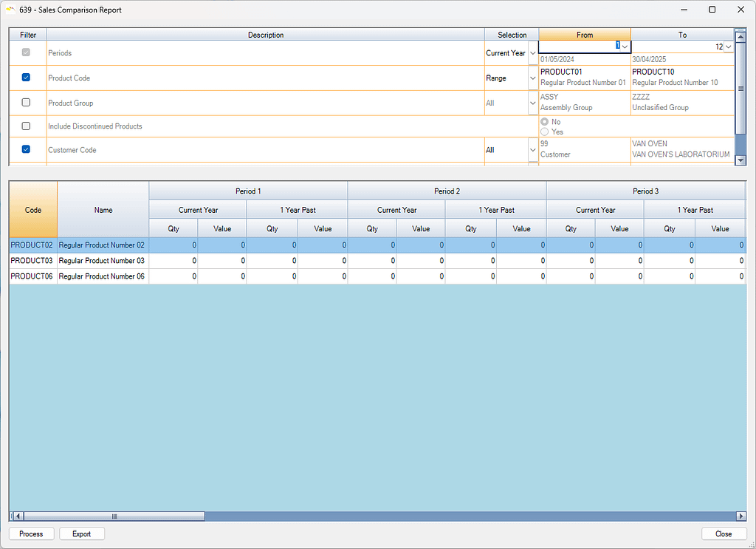Open the Periods selection dropdown
The width and height of the screenshot is (756, 549).
click(x=533, y=53)
